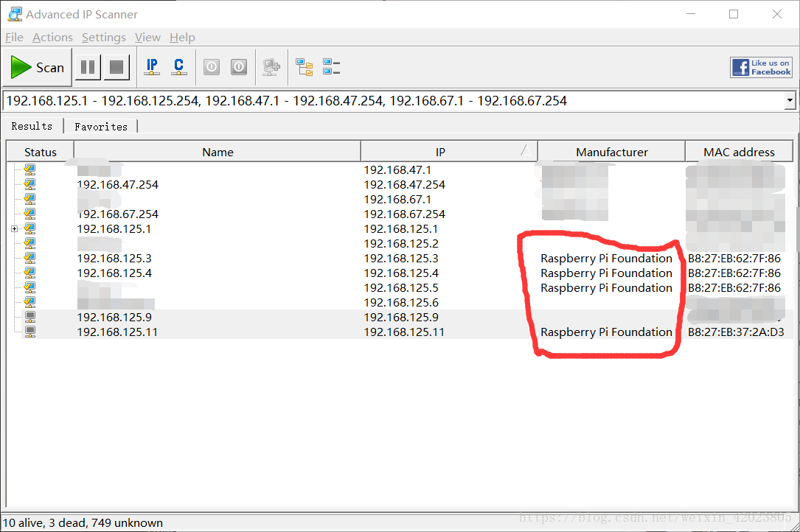Click status icon of 192.168.125.6 row
The image size is (800, 532).
click(x=30, y=302)
